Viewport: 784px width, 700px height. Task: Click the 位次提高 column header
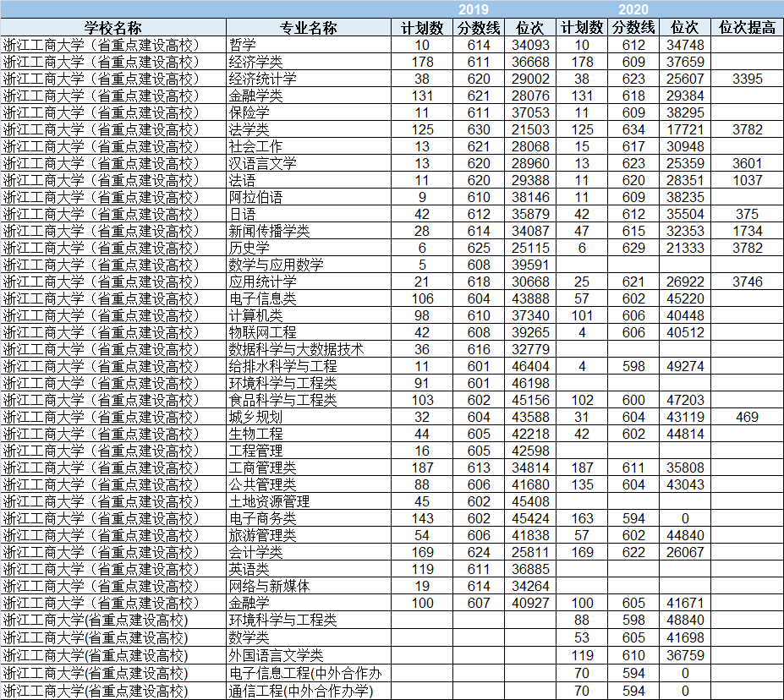tap(747, 28)
